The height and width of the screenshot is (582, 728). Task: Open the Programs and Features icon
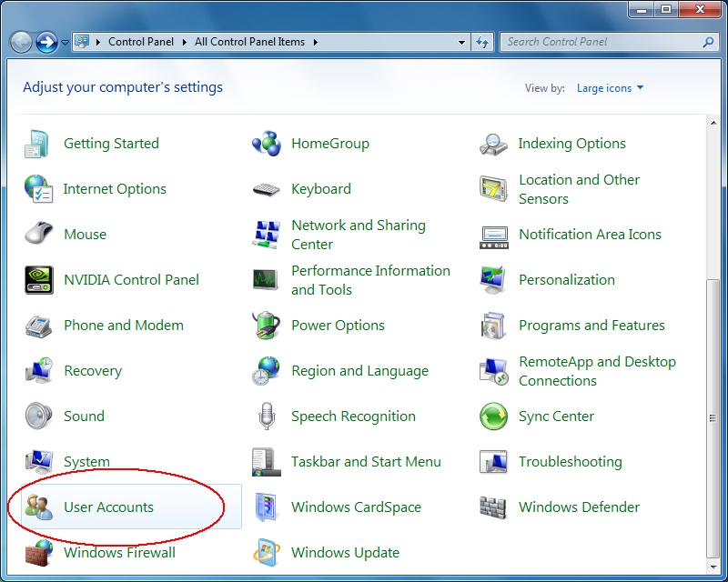(x=493, y=326)
